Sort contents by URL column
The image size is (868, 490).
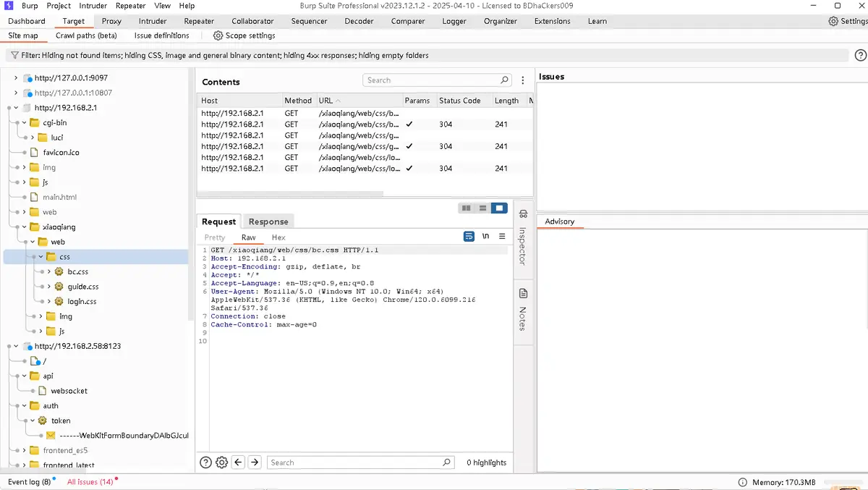(359, 101)
